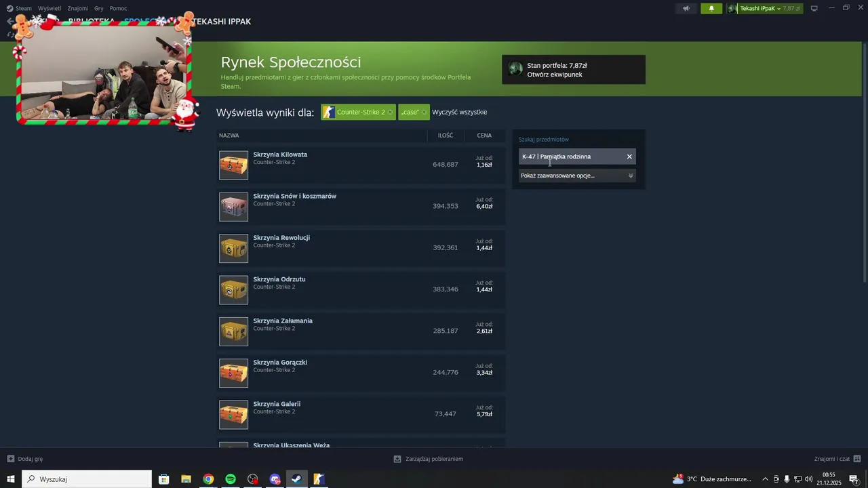This screenshot has height=488, width=868.
Task: Open the Skrzynia Gorączki case icon
Action: 233,373
